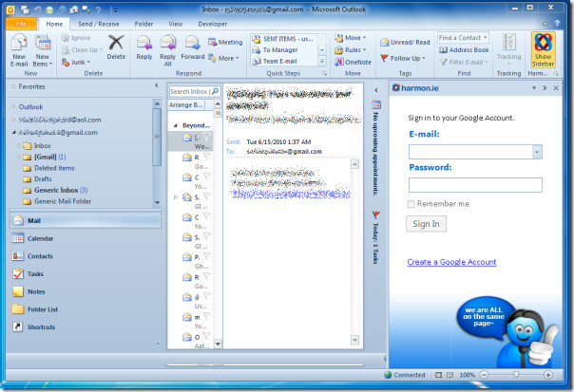
Task: Open Contacts from navigation pane
Action: point(85,256)
